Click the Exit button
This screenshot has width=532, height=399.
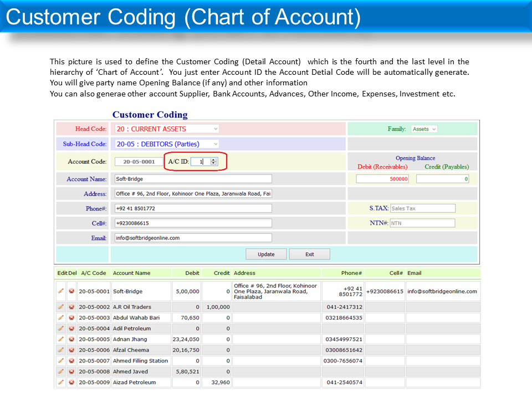(x=309, y=254)
